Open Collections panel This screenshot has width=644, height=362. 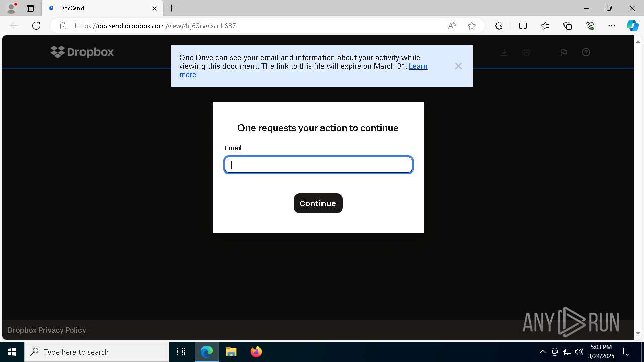pyautogui.click(x=568, y=26)
